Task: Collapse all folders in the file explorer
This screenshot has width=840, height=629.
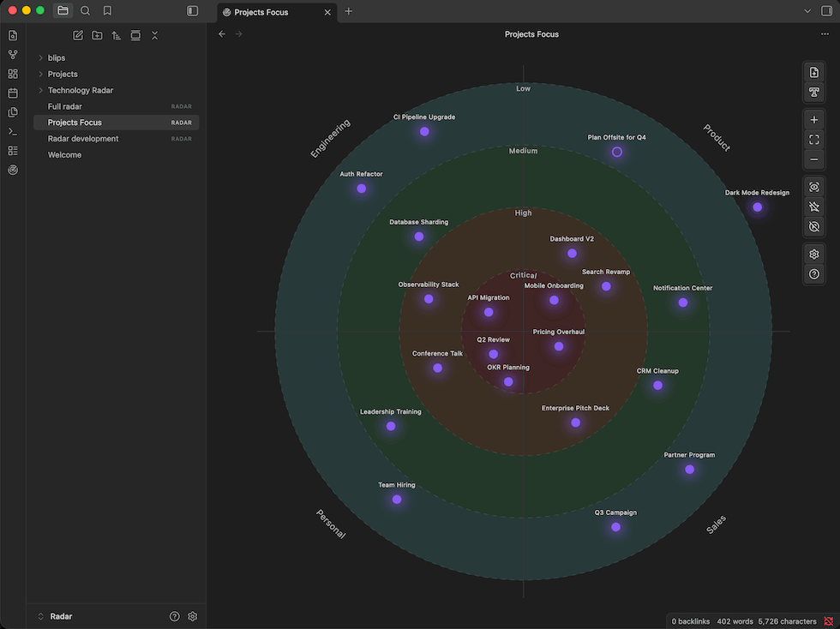Action: (155, 35)
